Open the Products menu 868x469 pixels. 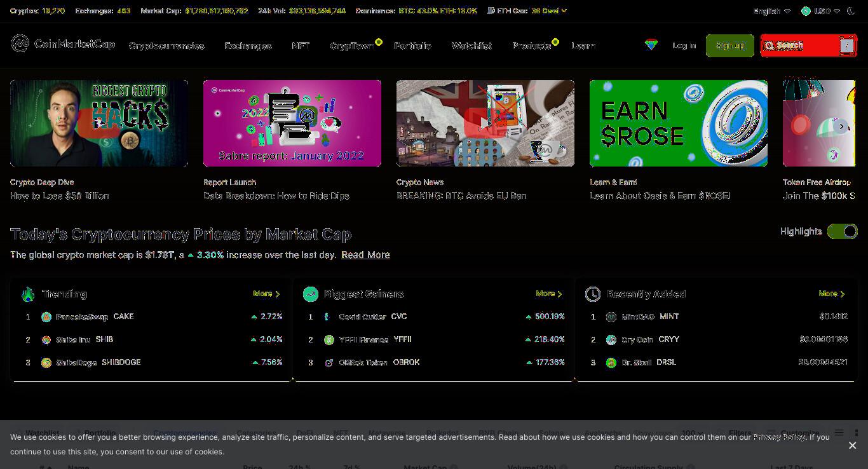coord(531,46)
